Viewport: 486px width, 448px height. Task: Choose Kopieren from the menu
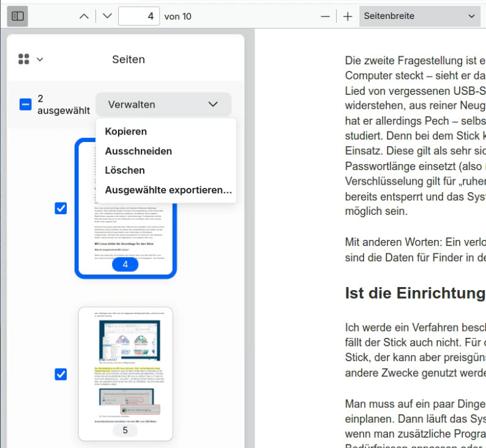tap(125, 132)
